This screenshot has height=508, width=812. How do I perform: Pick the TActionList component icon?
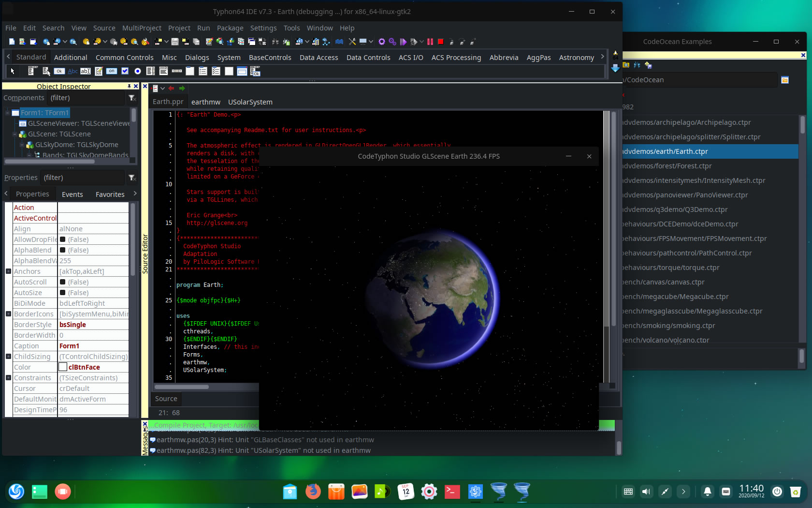pos(255,71)
